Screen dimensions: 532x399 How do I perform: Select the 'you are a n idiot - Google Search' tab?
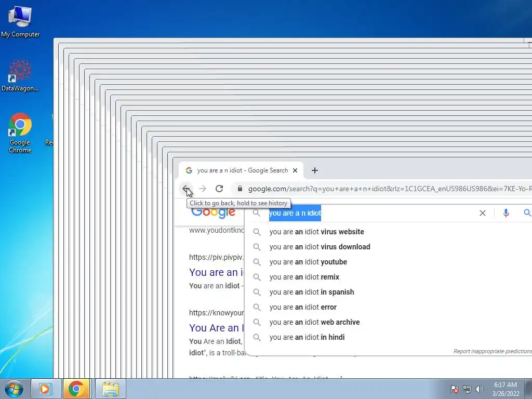point(241,170)
